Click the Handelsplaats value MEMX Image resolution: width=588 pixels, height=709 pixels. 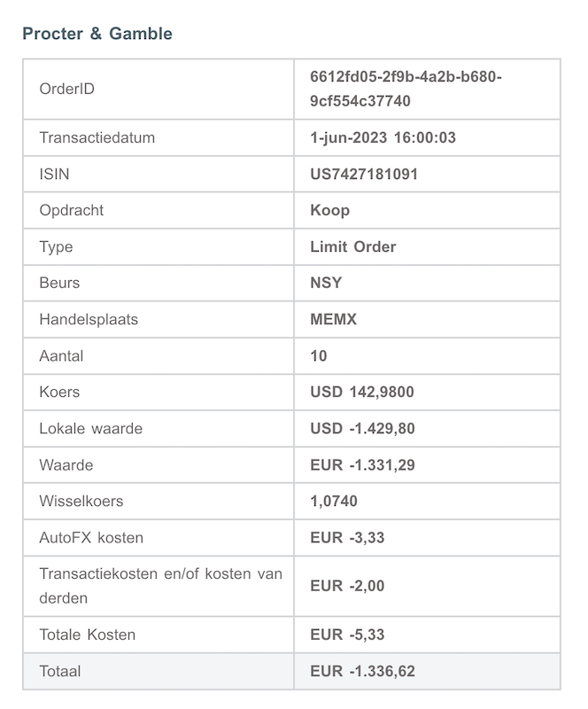click(x=333, y=319)
